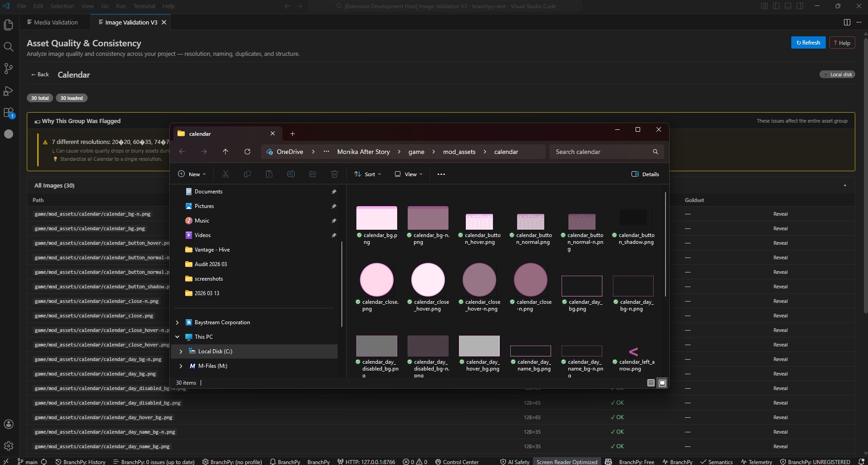Image resolution: width=868 pixels, height=465 pixels.
Task: Open Extensions view in activity bar
Action: coord(8,112)
